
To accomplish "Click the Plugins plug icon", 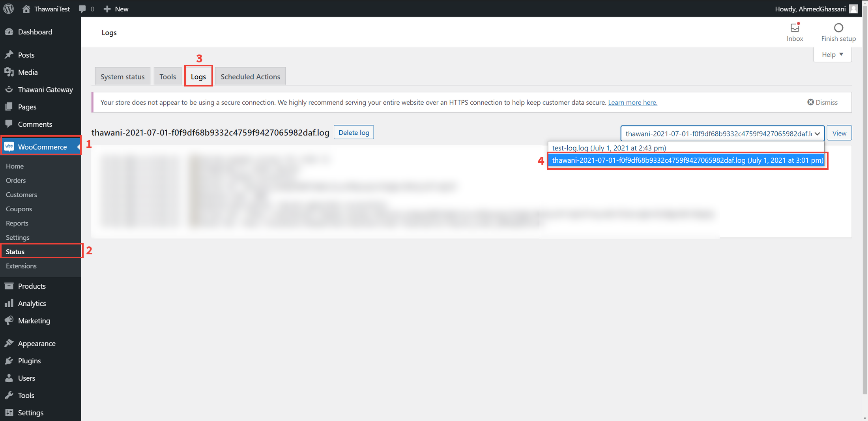I will [x=9, y=361].
